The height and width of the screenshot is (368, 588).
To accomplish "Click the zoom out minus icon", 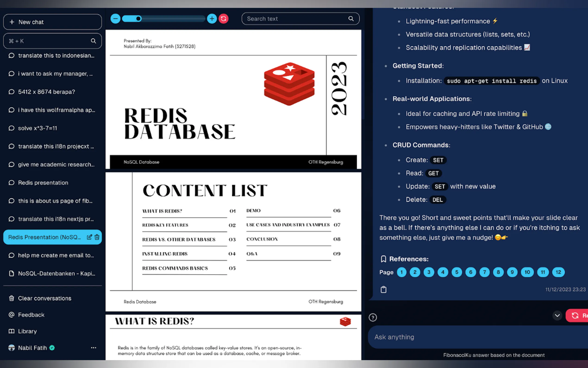I will point(115,19).
